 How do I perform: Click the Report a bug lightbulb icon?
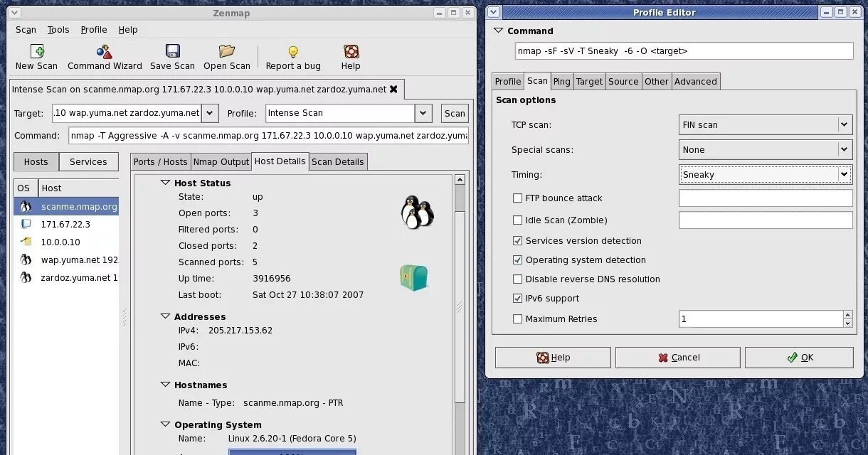pos(293,51)
